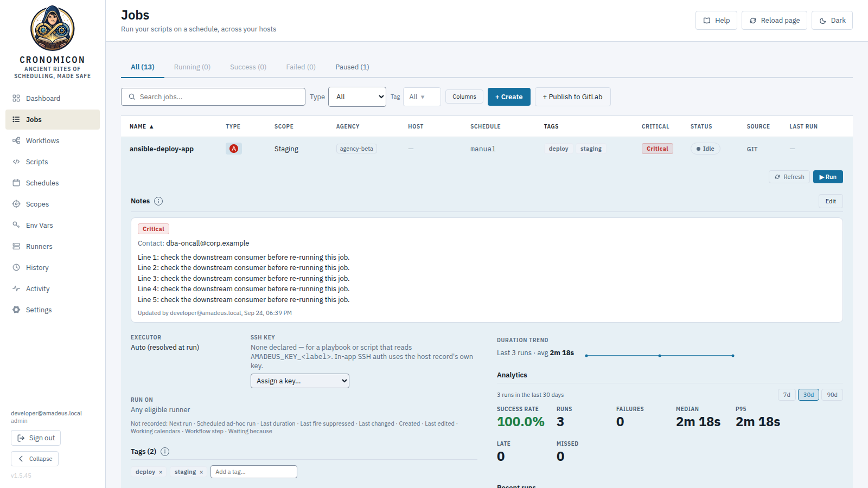Select the 30d analytics range
868x488 pixels.
pos(808,395)
